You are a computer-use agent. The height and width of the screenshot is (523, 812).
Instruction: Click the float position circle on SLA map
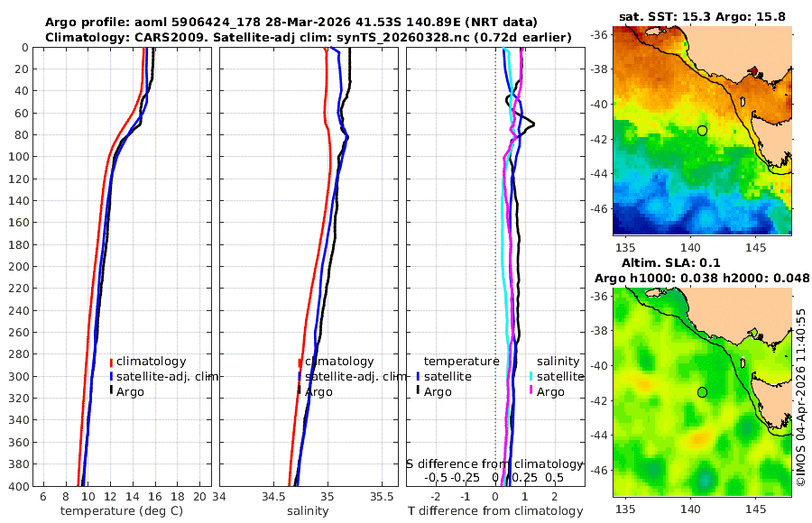tap(702, 392)
